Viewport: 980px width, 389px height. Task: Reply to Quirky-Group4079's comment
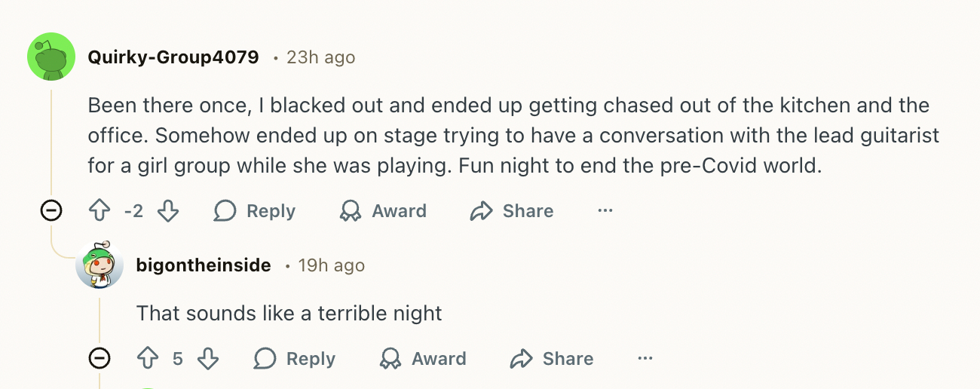[x=255, y=211]
